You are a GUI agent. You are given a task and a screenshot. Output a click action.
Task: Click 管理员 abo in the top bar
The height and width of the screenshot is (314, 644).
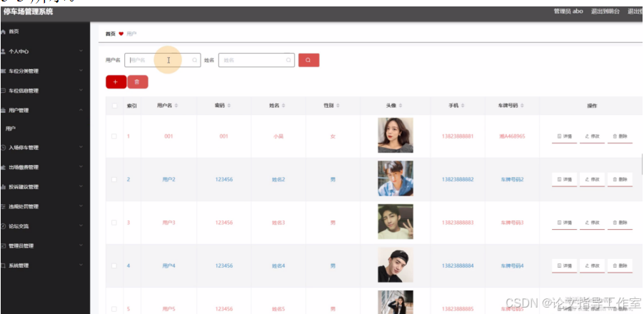568,11
